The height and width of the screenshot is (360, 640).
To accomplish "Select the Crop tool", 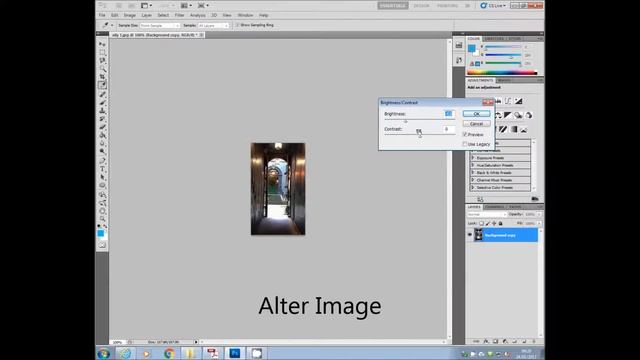I will click(102, 77).
